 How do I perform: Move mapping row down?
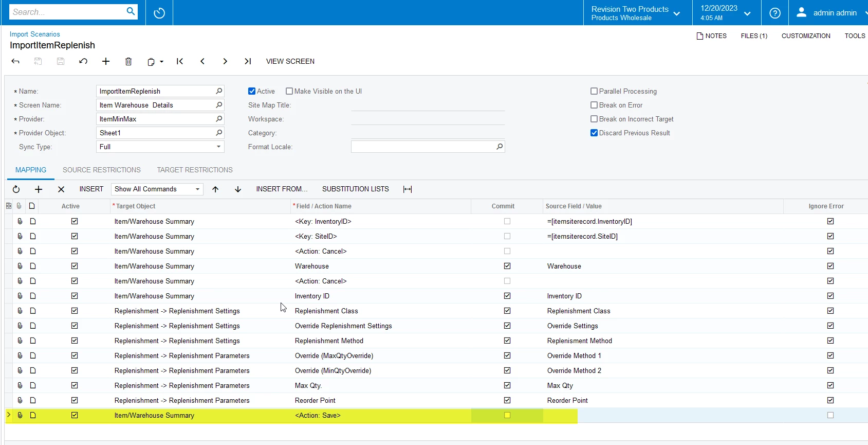coord(238,189)
